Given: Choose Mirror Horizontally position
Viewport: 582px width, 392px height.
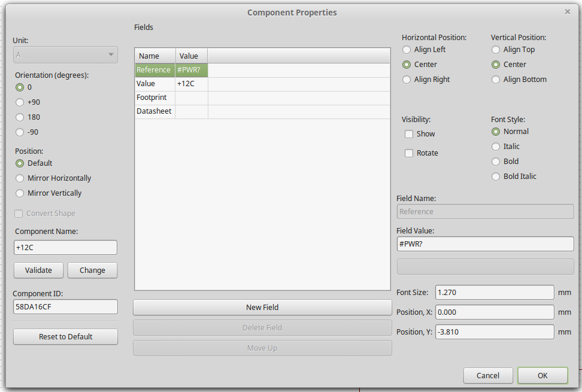Looking at the screenshot, I should pyautogui.click(x=20, y=178).
